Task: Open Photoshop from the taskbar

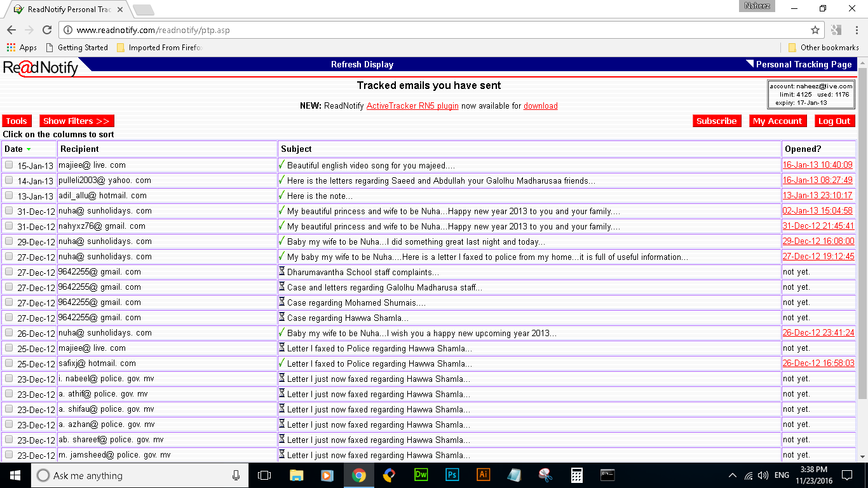Action: 452,475
